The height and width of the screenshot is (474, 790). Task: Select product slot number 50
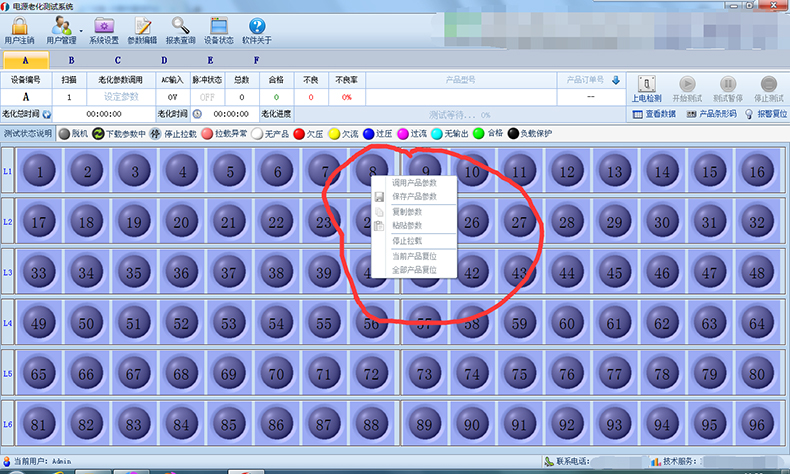(x=87, y=323)
